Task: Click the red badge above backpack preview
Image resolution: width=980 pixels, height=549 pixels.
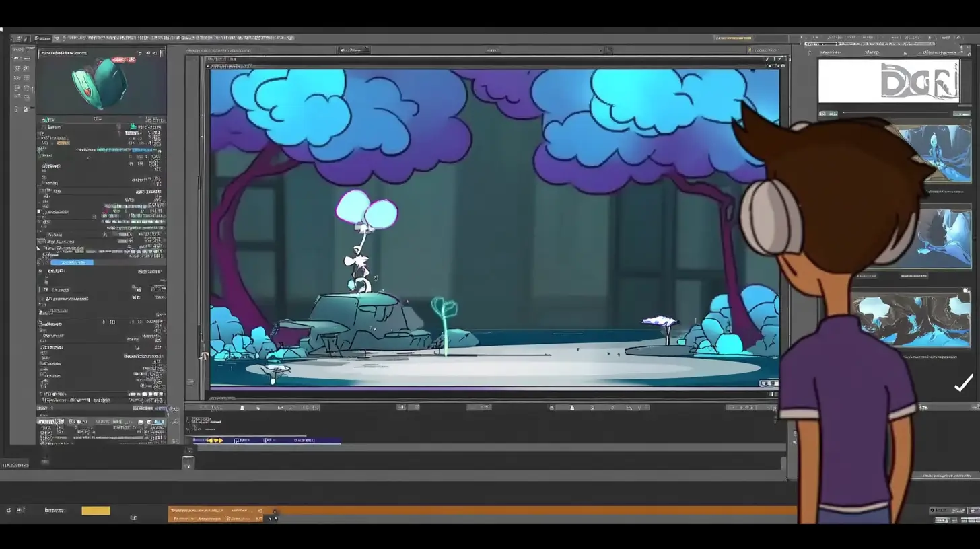Action: point(125,60)
